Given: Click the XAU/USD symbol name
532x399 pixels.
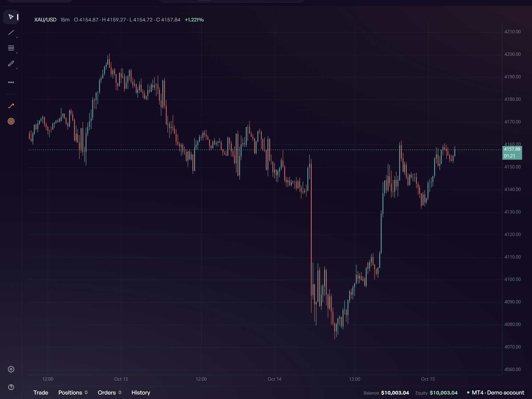Looking at the screenshot, I should click(45, 20).
